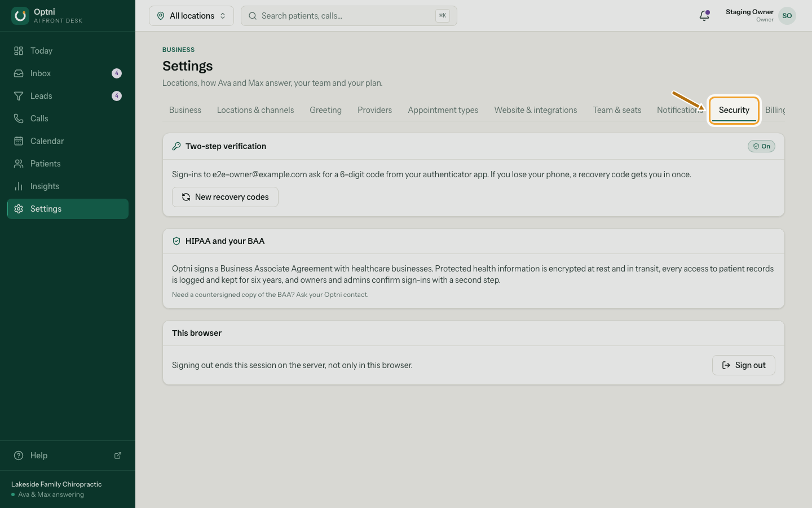The width and height of the screenshot is (812, 508).
Task: Click the ⌘K shortcut hint
Action: click(443, 16)
